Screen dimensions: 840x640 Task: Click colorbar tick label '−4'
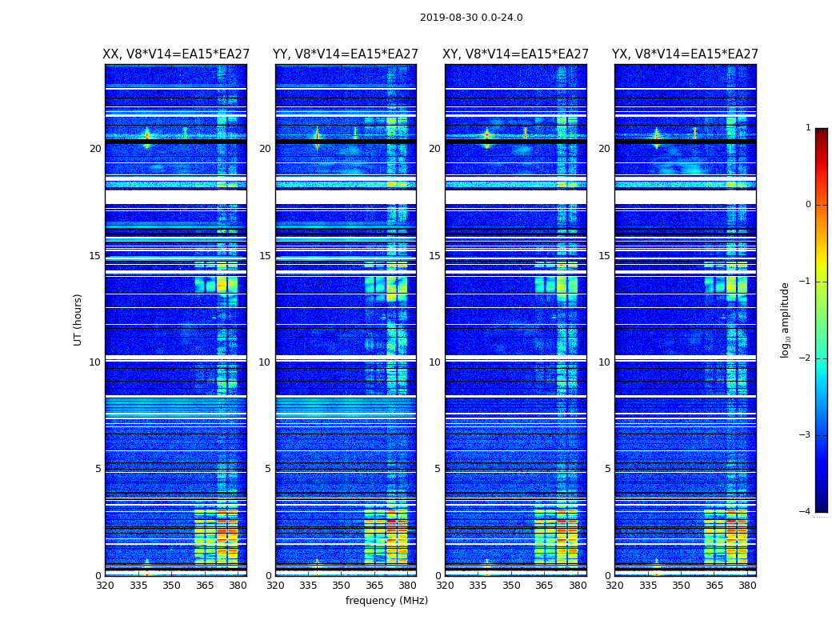(x=805, y=511)
